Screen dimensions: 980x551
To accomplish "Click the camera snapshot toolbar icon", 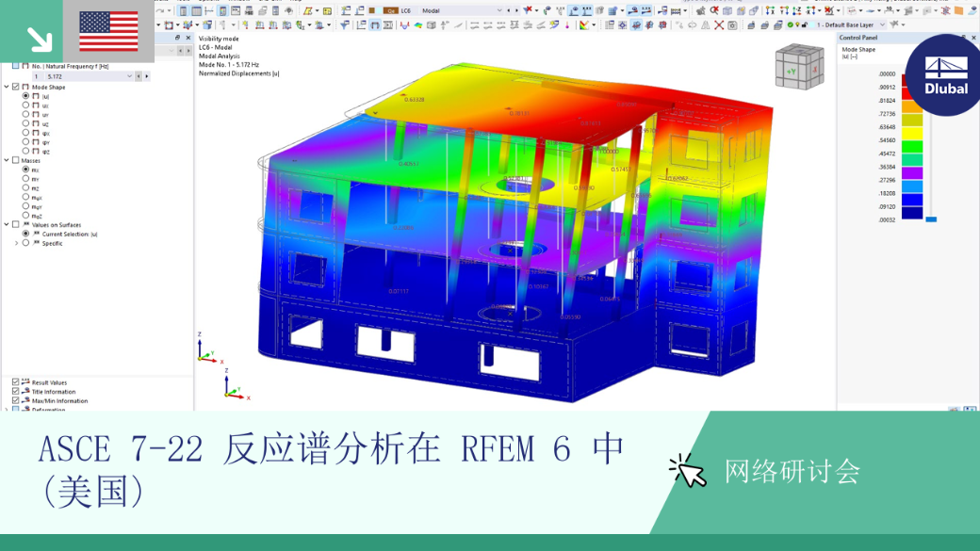I will tap(732, 25).
